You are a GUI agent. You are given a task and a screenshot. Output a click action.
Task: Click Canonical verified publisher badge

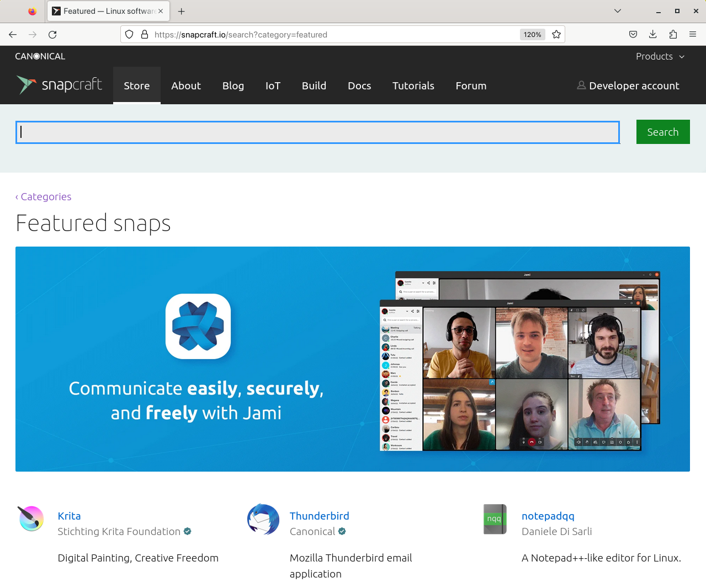342,531
